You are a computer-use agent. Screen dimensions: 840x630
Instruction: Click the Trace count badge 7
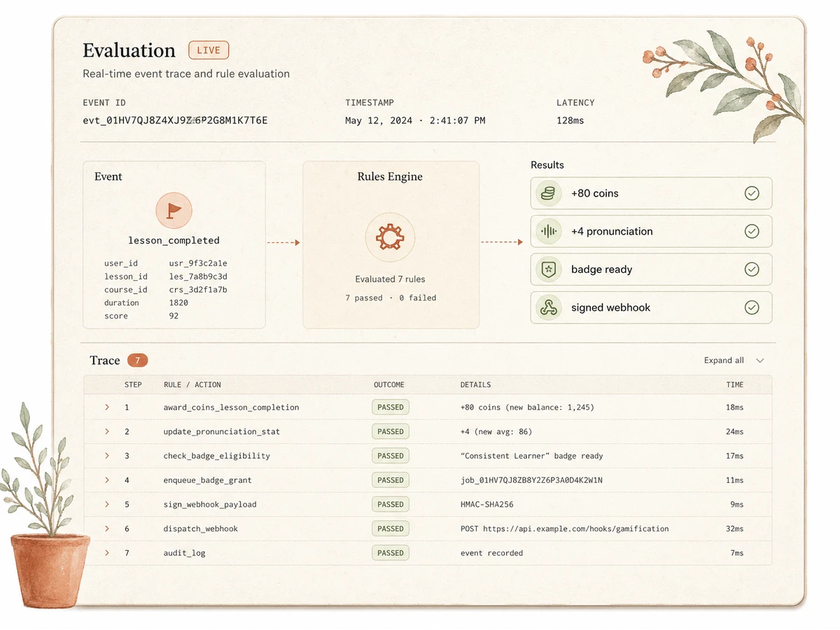[x=138, y=360]
